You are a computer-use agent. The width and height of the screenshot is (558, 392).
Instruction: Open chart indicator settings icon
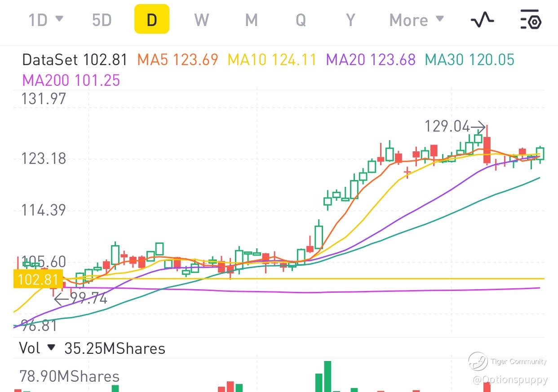(x=531, y=20)
